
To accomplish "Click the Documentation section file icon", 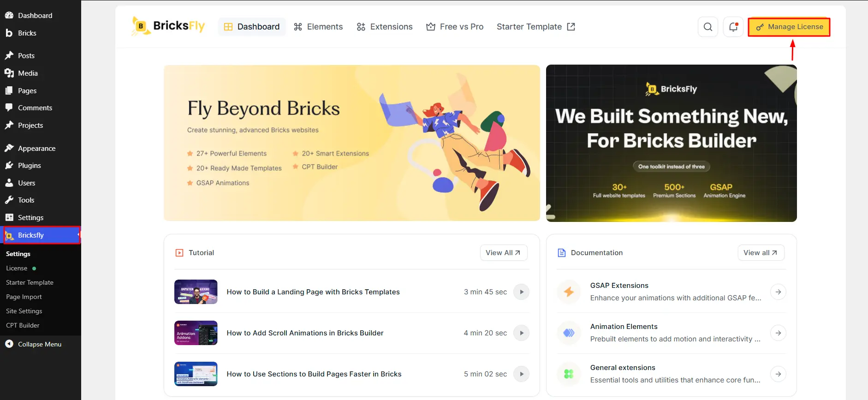I will click(x=562, y=253).
